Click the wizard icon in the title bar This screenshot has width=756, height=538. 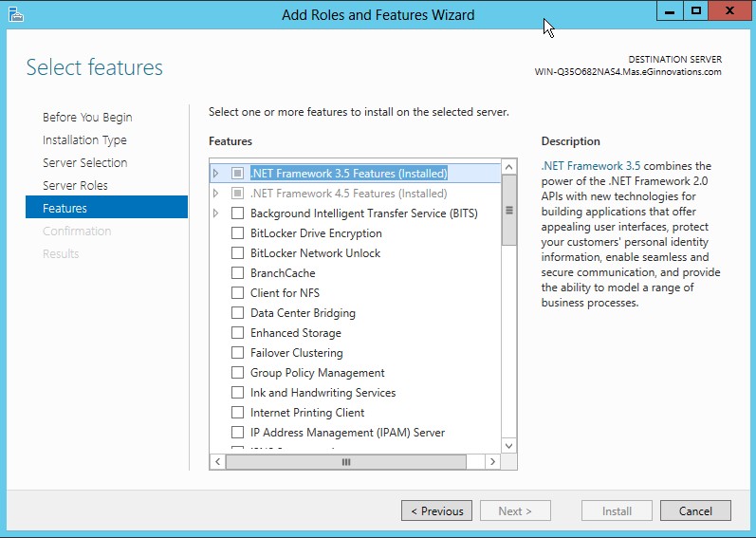16,14
